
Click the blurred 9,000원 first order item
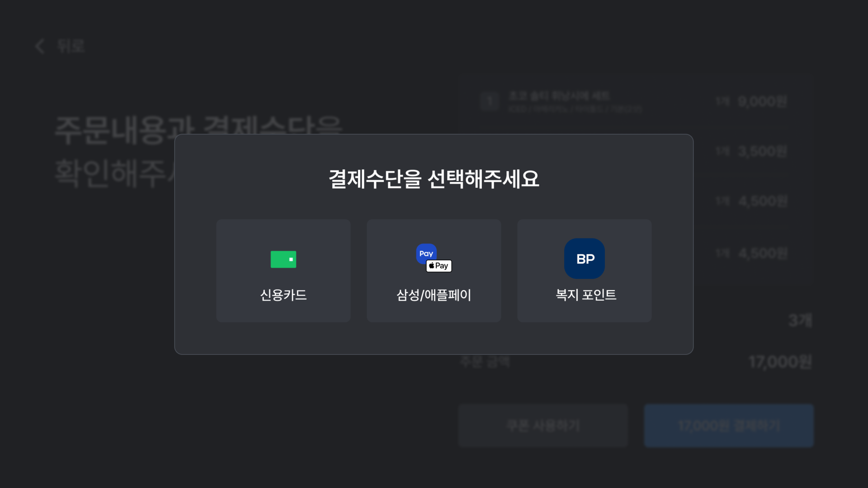[763, 101]
